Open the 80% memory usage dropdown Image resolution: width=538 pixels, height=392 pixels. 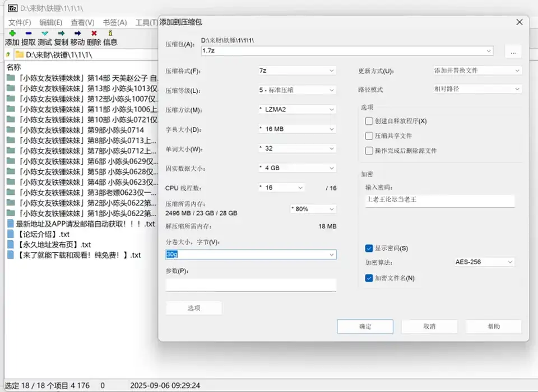coord(313,209)
